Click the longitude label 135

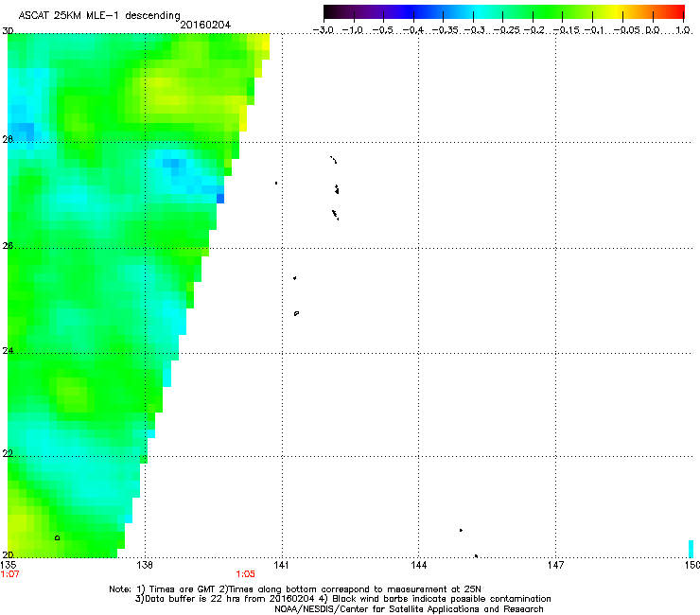(9, 565)
